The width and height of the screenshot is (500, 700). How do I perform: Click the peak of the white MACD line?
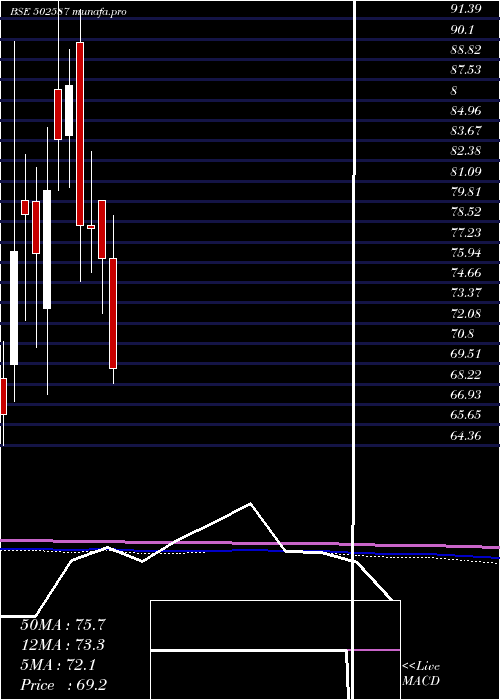[x=250, y=504]
